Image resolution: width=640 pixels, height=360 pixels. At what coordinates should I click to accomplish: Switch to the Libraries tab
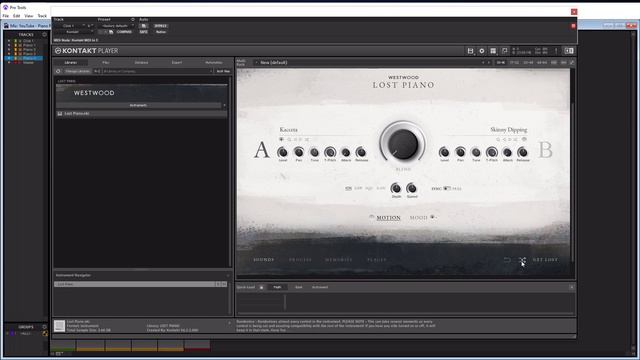[x=71, y=62]
